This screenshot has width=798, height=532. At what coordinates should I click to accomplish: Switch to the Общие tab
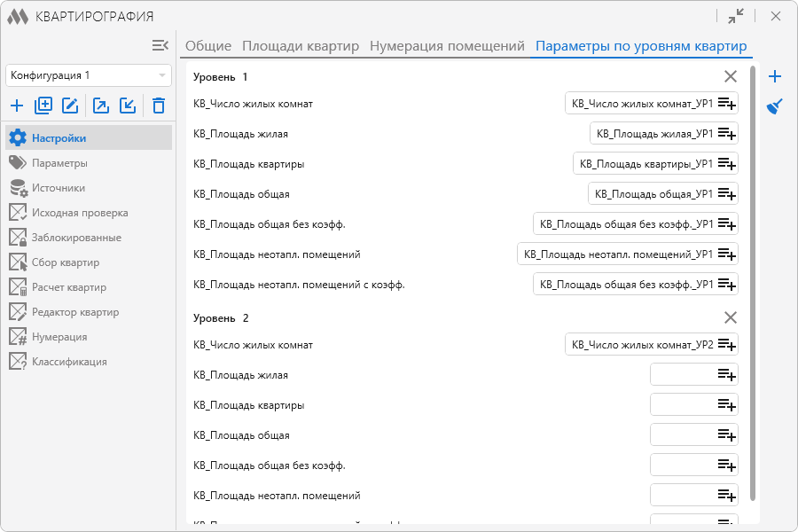(207, 46)
